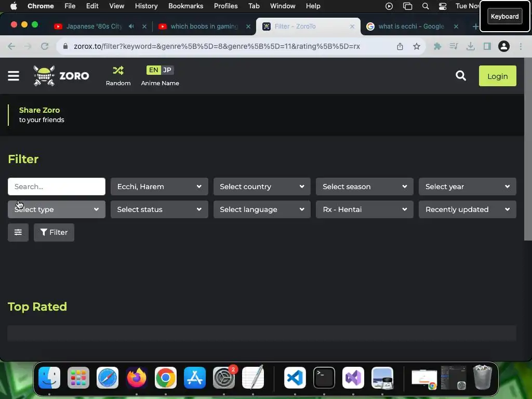Image resolution: width=532 pixels, height=399 pixels.
Task: Open Launchpad from the dock
Action: point(78,378)
